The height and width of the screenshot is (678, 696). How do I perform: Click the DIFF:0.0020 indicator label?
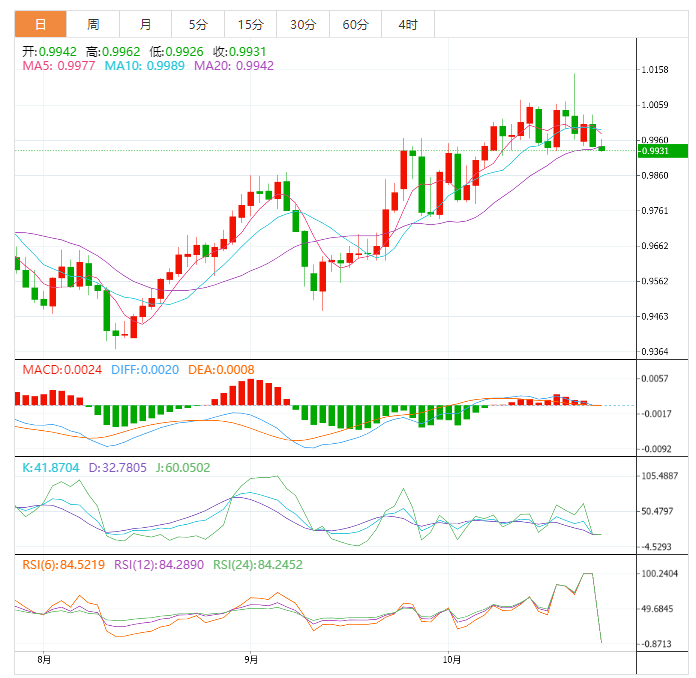pos(145,370)
